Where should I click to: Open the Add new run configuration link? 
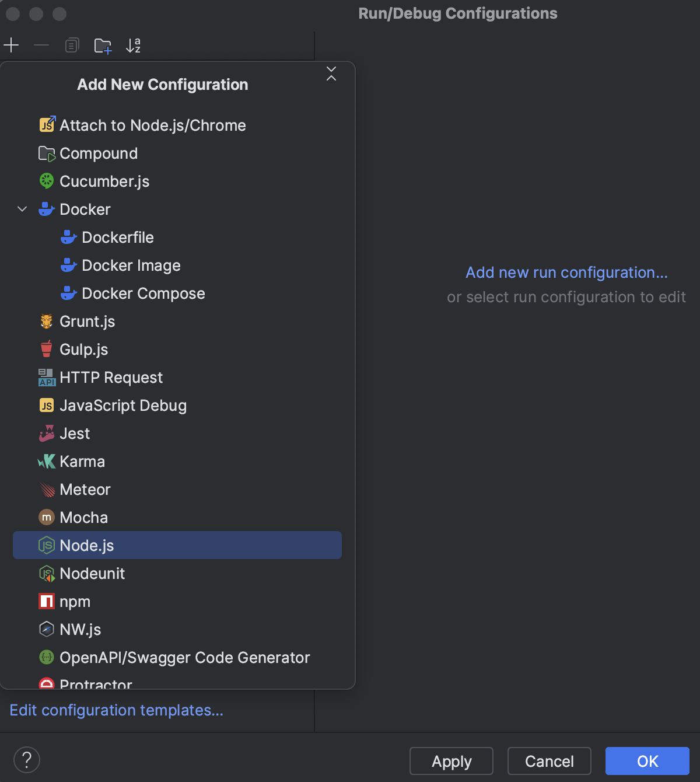point(566,272)
